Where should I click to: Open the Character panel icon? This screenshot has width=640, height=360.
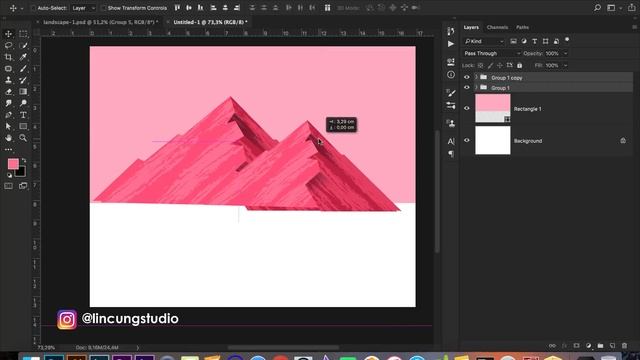451,141
